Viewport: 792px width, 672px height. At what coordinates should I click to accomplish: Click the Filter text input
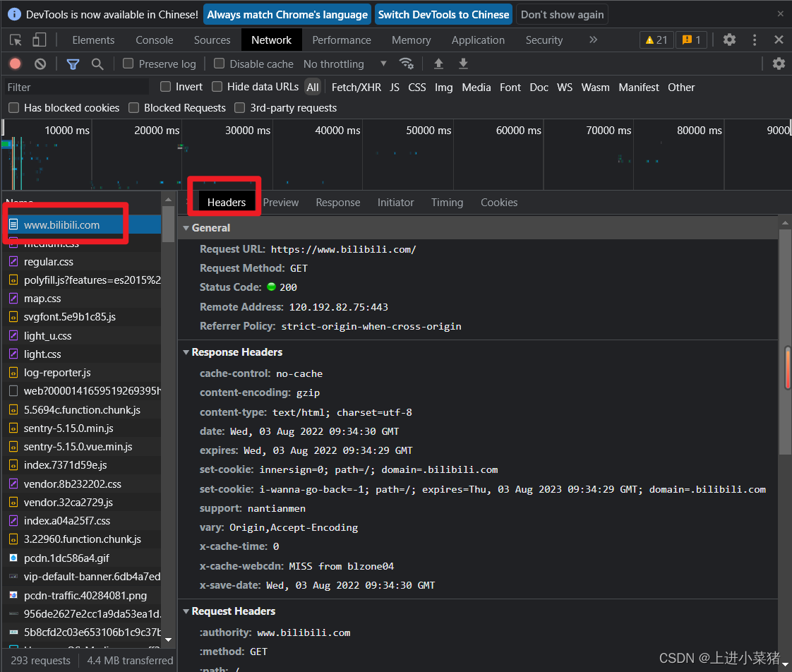pyautogui.click(x=77, y=88)
